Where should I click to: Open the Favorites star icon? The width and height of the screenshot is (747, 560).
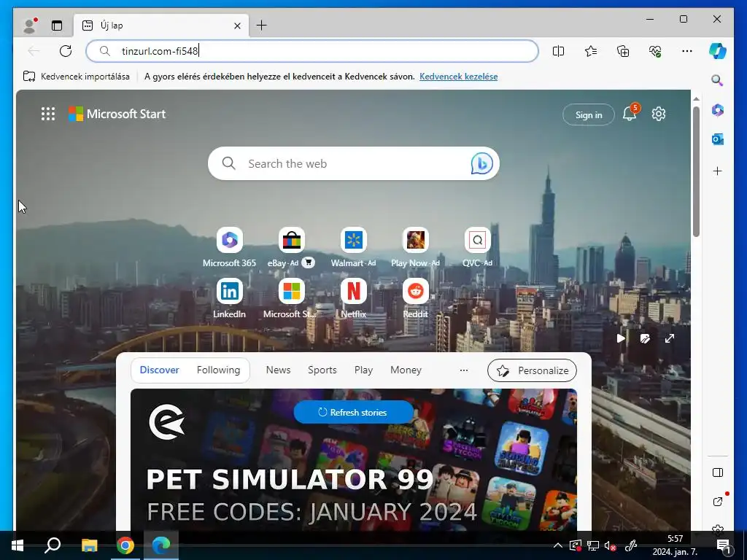591,51
